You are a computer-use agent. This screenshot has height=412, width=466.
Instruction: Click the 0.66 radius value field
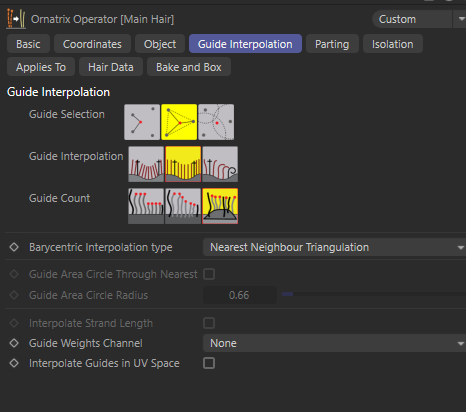click(240, 295)
